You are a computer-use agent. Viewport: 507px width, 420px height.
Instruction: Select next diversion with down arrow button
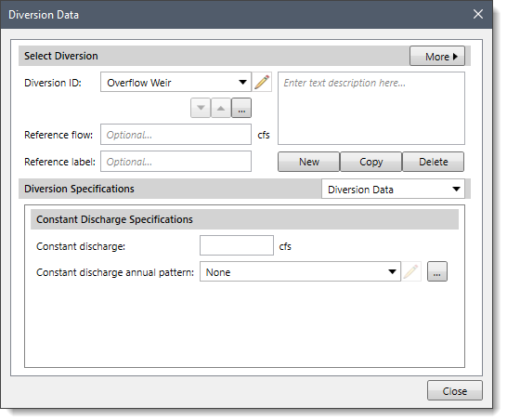pyautogui.click(x=201, y=108)
